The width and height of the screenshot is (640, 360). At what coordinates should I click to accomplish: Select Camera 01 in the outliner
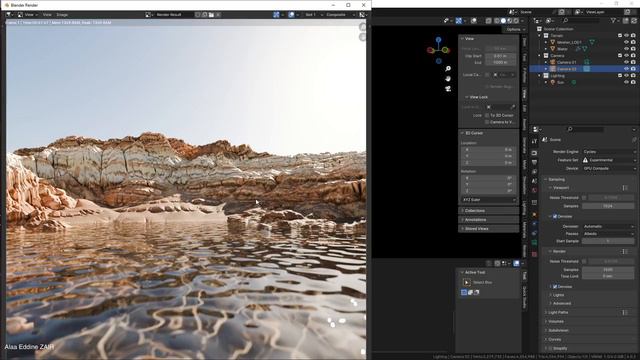pyautogui.click(x=567, y=62)
